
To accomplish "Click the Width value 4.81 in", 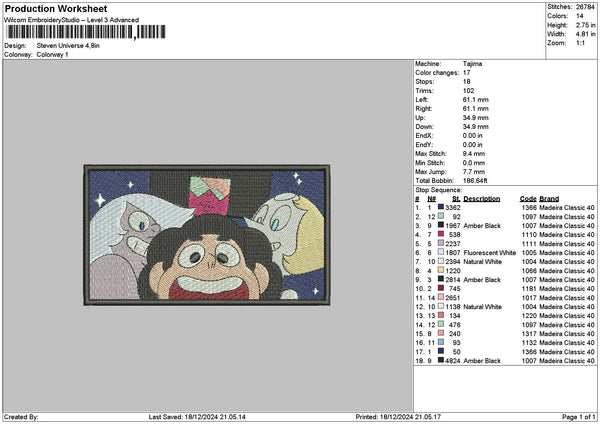I will [585, 34].
